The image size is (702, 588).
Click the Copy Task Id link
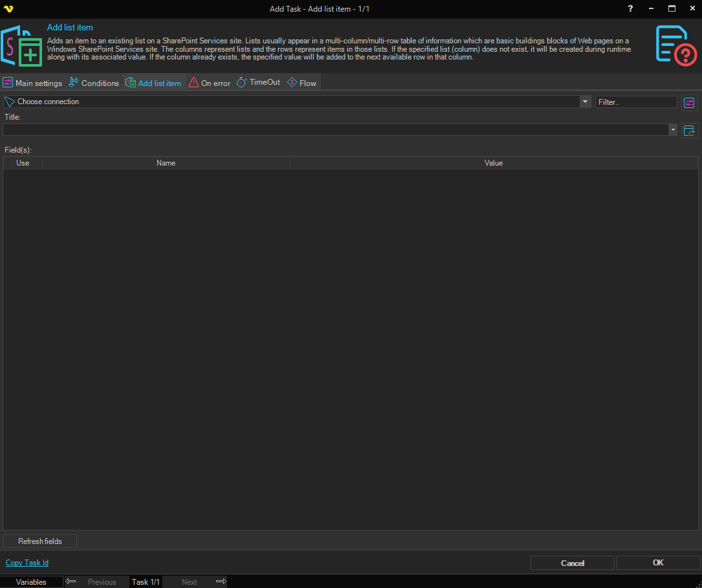(x=27, y=563)
